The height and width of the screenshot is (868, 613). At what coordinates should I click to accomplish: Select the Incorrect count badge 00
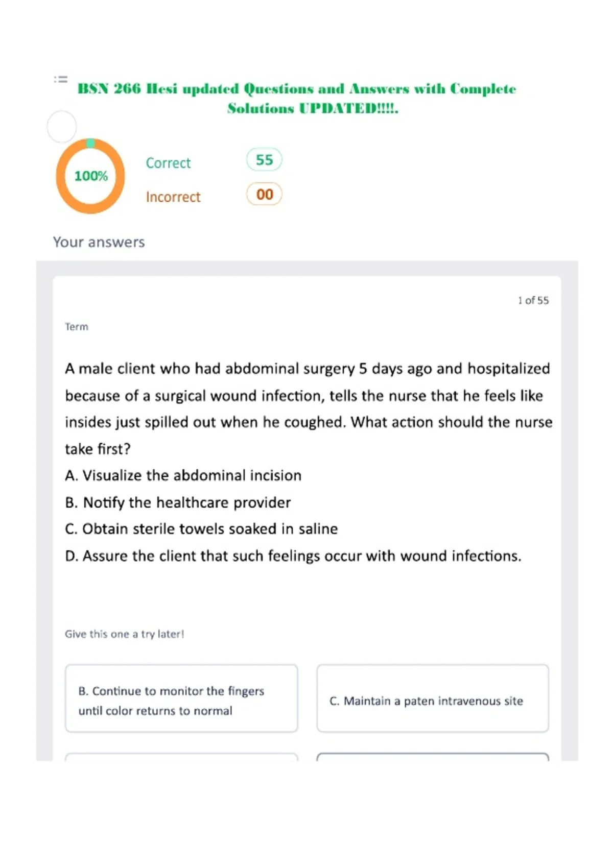[264, 194]
